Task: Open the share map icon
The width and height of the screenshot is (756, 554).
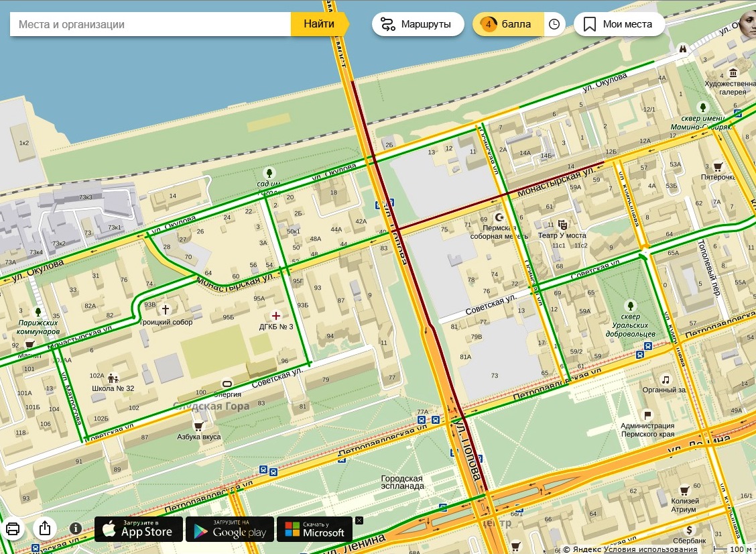Action: pos(45,528)
